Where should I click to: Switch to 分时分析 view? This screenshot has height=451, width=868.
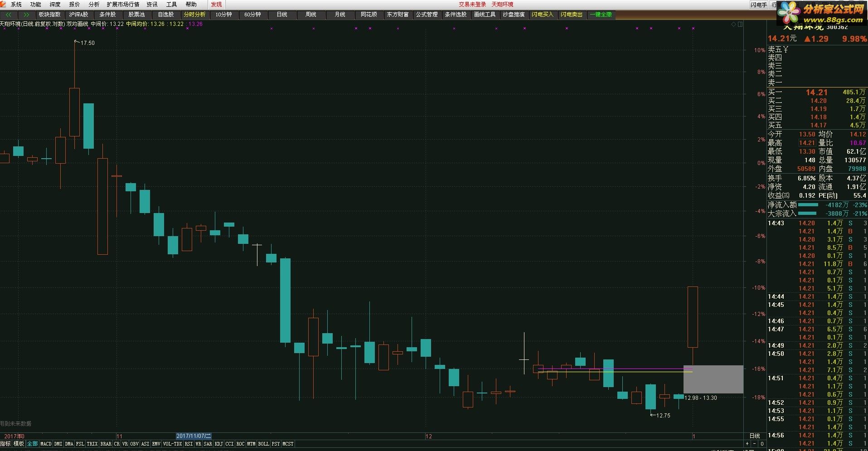point(194,15)
